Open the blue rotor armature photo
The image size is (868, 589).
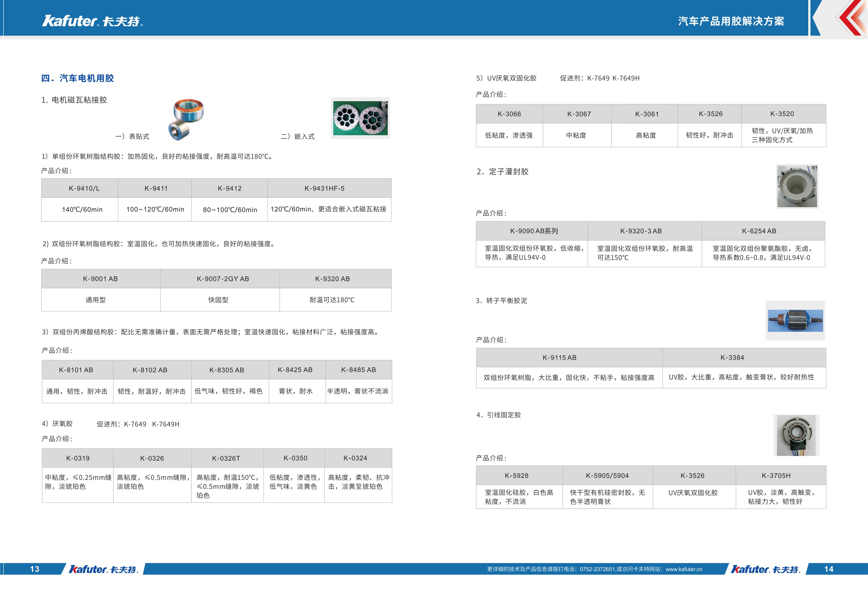pos(795,321)
